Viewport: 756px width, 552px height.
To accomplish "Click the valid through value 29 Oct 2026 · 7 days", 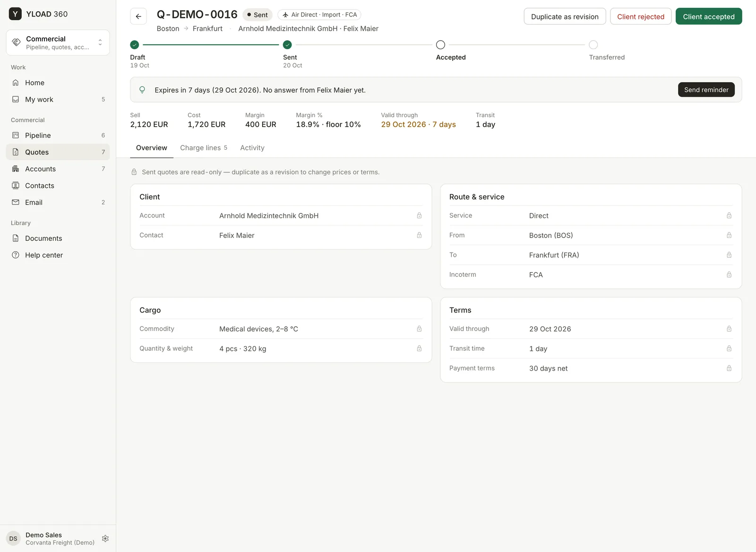I will 419,125.
